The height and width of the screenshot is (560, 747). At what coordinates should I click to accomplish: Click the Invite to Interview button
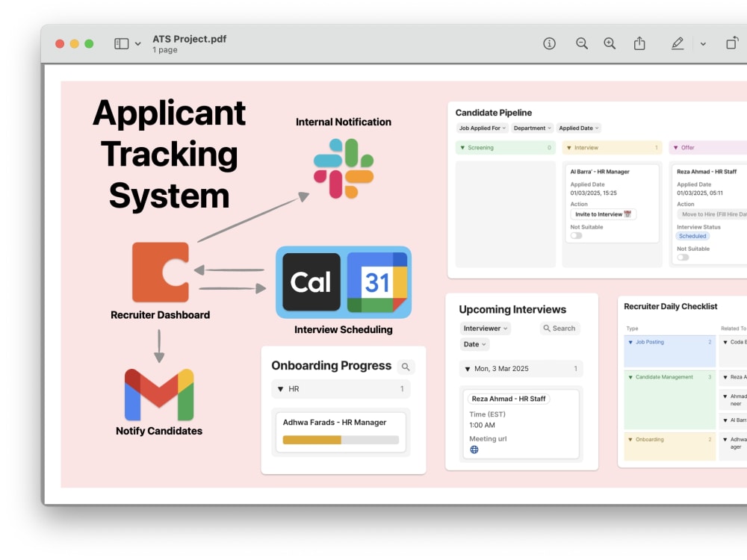point(603,214)
